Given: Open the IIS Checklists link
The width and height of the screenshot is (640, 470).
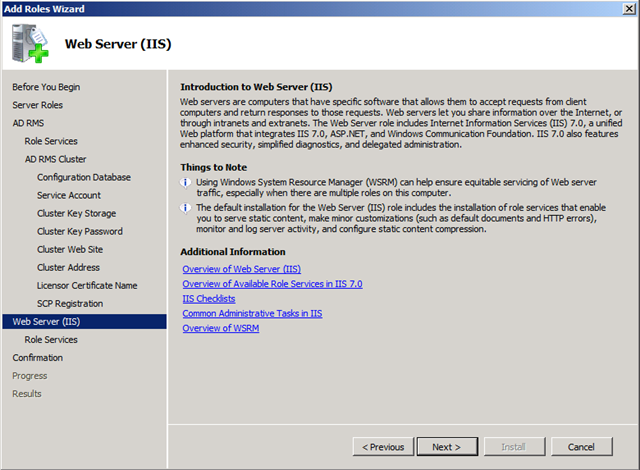Looking at the screenshot, I should (x=209, y=299).
